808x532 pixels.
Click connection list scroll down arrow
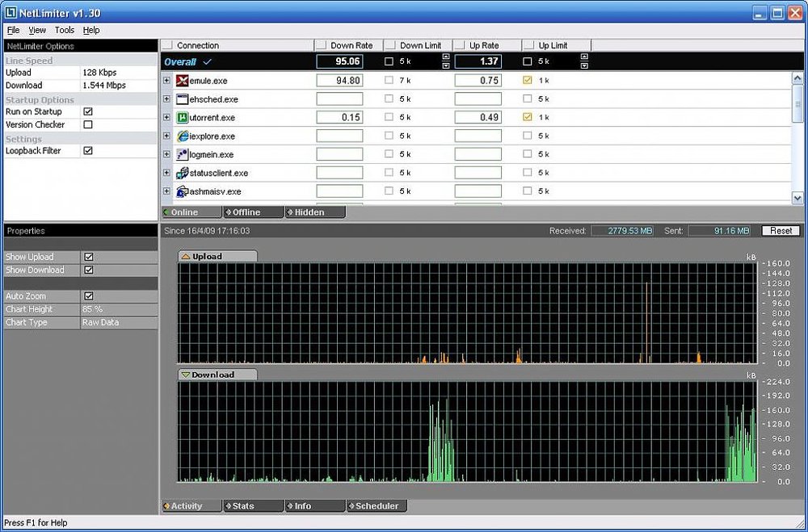click(797, 198)
